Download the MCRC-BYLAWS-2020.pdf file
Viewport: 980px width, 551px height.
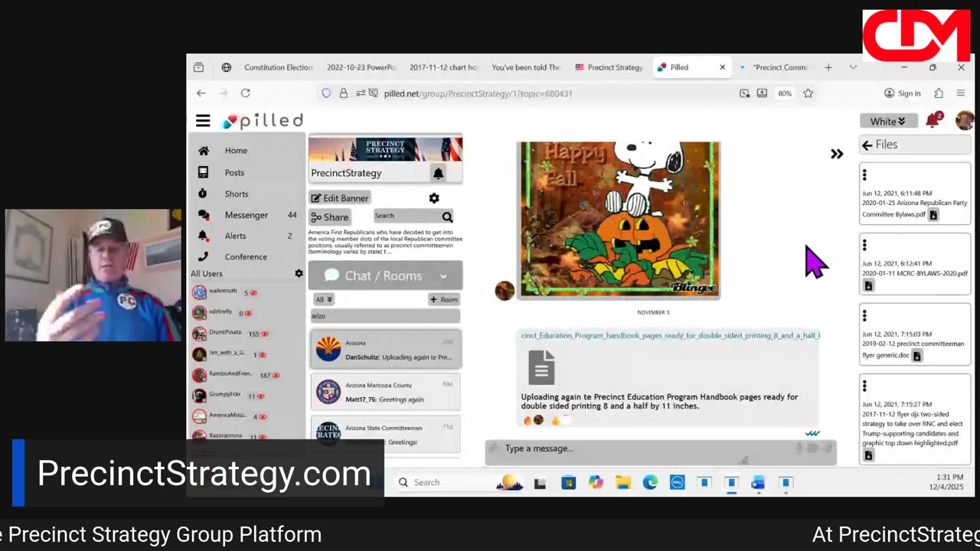[868, 285]
